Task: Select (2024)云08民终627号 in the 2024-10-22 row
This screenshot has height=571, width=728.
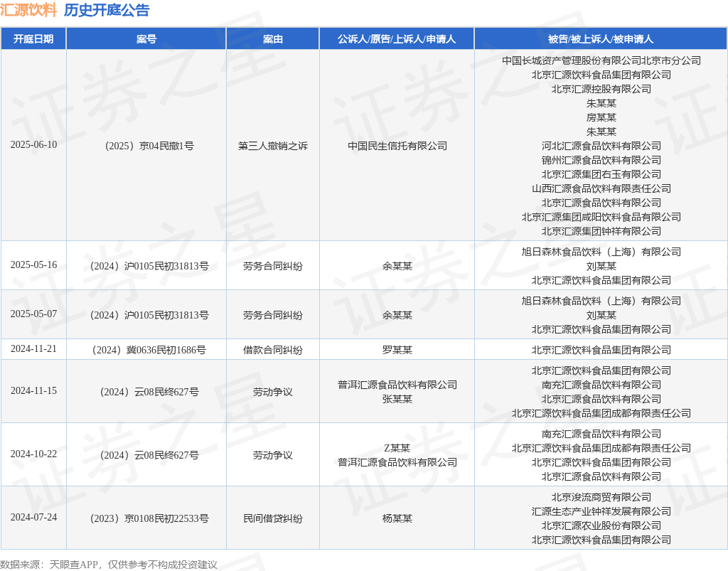Action: 146,455
